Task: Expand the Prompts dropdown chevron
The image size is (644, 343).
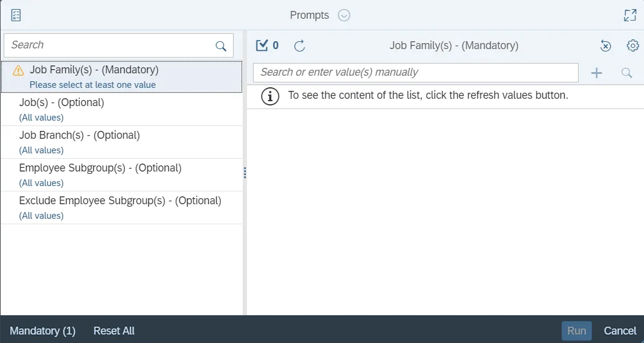Action: point(344,15)
